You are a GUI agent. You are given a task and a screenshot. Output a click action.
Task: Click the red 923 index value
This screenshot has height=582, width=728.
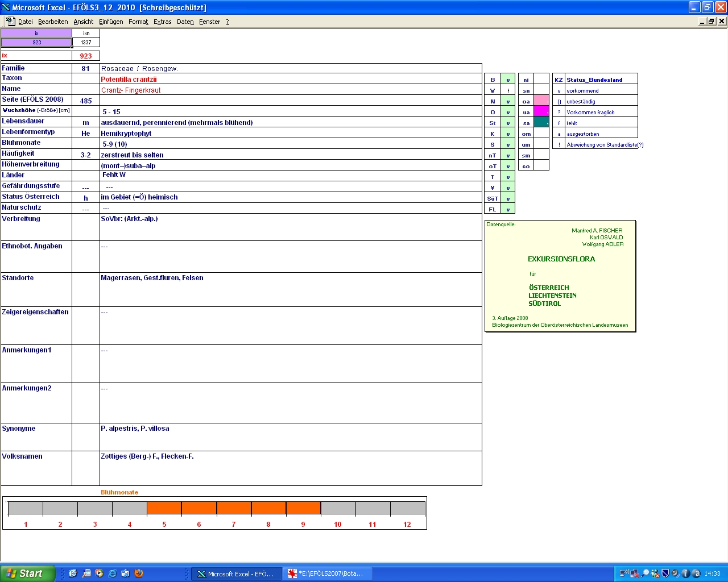[86, 56]
